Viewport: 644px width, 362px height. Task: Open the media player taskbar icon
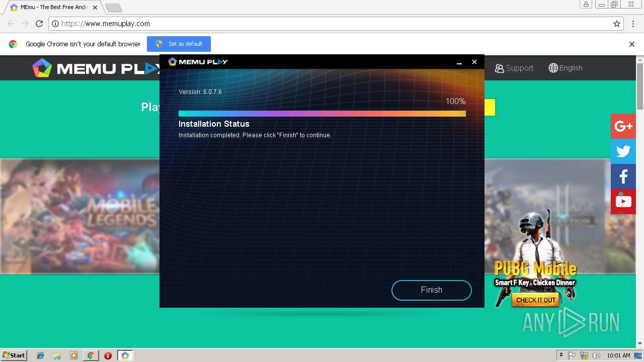point(74,355)
